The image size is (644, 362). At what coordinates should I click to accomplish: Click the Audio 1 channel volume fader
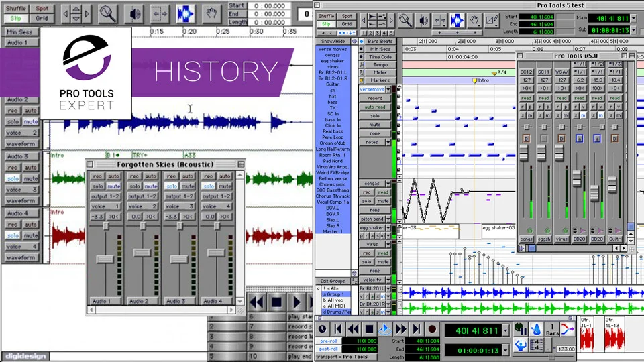tap(105, 259)
